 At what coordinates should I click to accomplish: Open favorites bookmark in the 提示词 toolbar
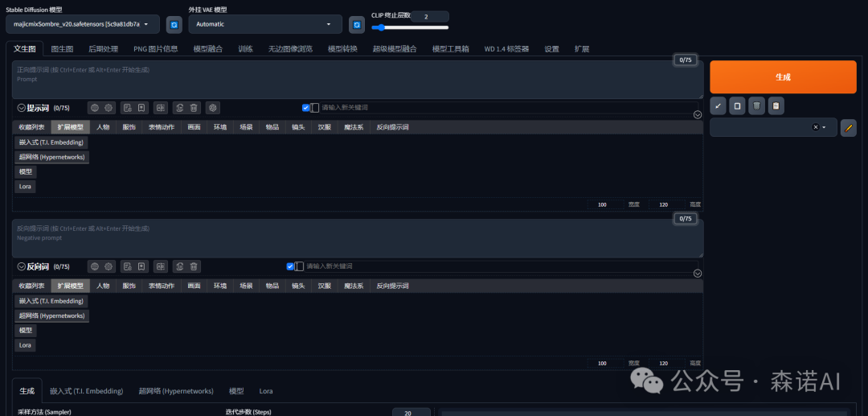141,108
